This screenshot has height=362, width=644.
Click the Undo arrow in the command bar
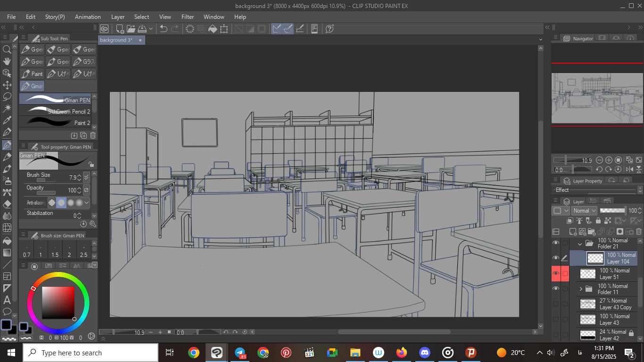(164, 29)
